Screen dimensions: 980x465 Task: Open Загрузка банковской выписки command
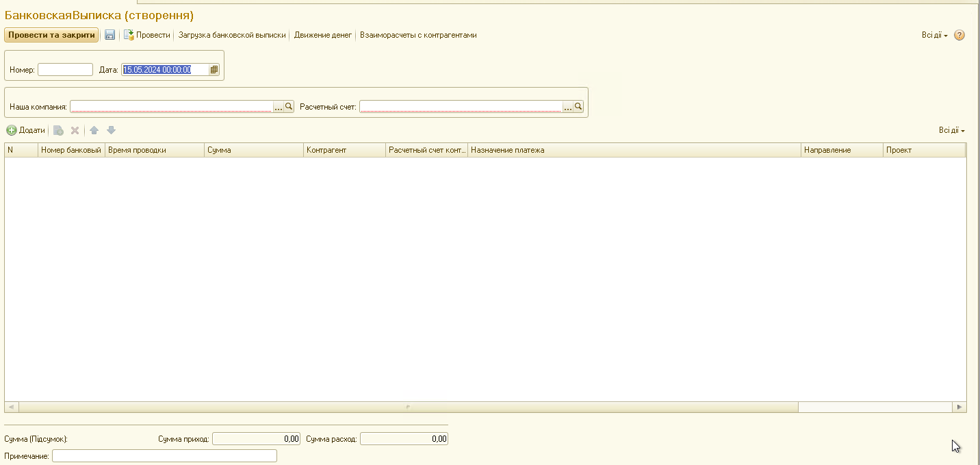coord(232,35)
